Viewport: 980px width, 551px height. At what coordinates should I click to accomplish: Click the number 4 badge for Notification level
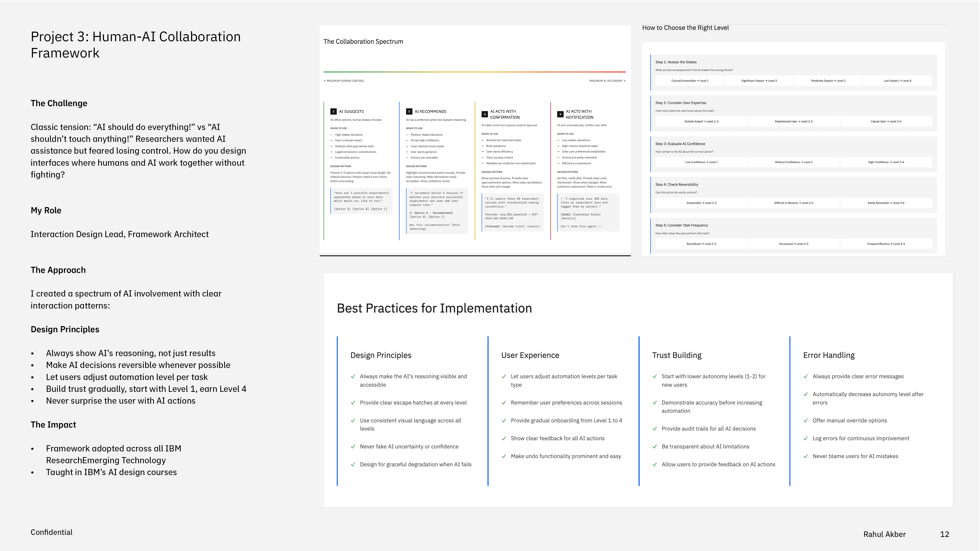click(560, 114)
